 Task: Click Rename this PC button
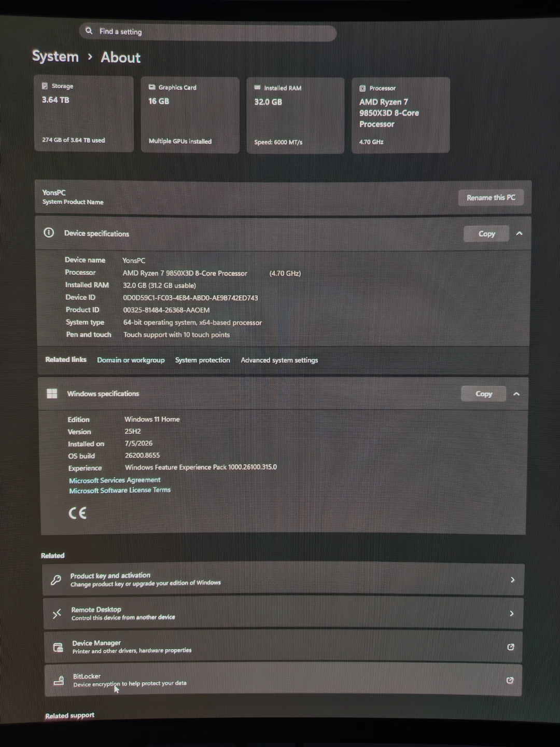491,198
